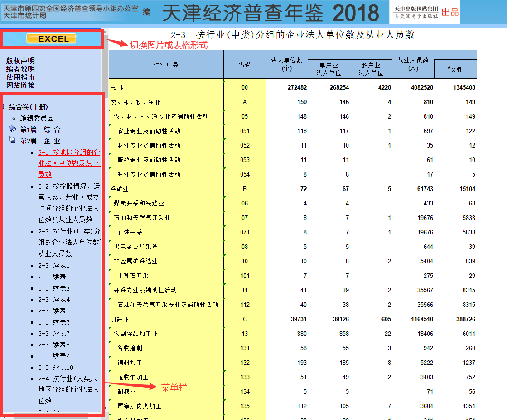
Task: Switch to table view with EXCEL button
Action: click(x=51, y=39)
